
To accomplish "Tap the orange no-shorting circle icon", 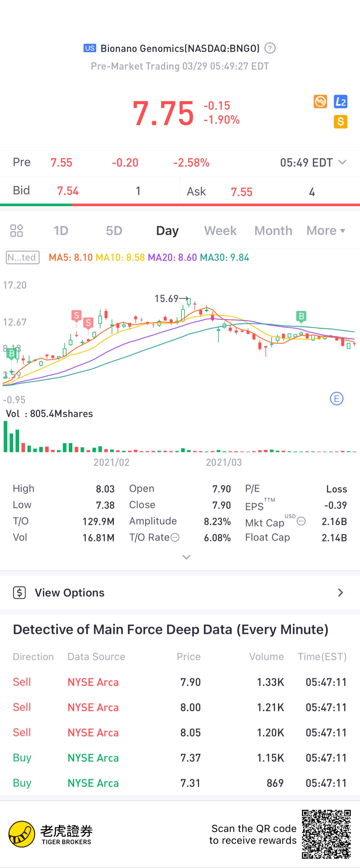I will point(320,101).
